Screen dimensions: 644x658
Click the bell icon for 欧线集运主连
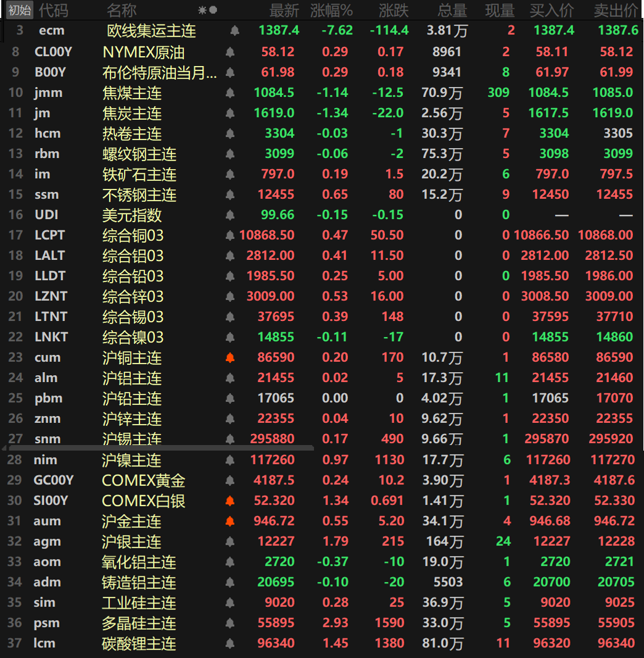point(234,31)
